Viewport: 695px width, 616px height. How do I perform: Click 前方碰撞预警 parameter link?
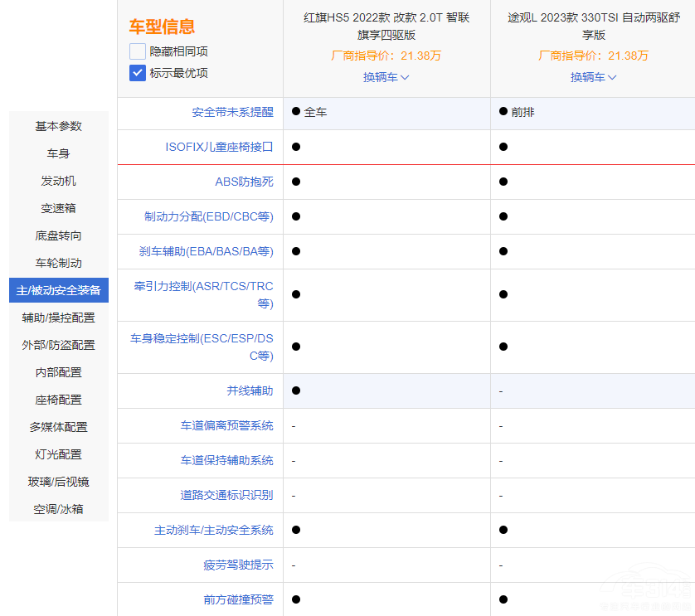coord(238,599)
